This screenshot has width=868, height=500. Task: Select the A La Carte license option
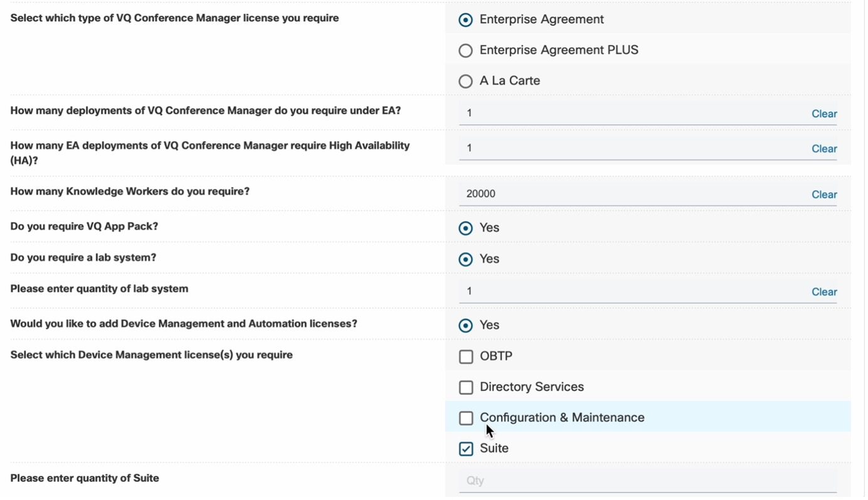466,82
